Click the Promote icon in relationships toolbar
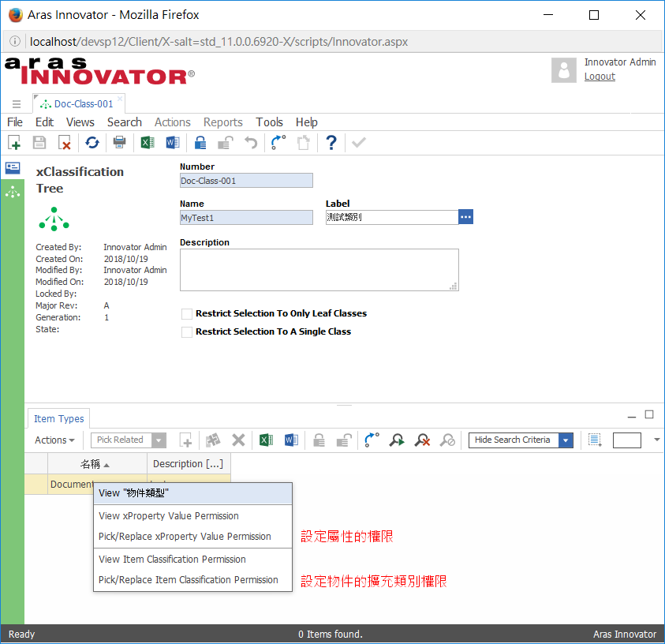 click(372, 440)
